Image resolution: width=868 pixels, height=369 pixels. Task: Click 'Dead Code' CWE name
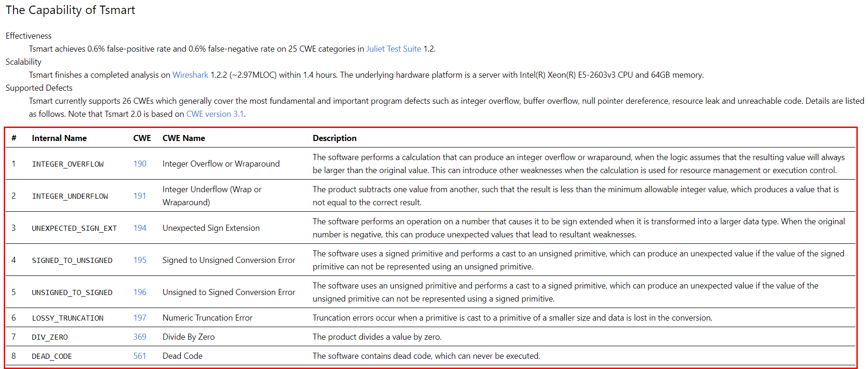point(183,356)
